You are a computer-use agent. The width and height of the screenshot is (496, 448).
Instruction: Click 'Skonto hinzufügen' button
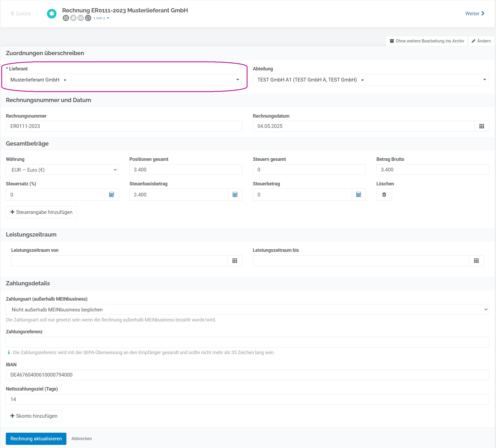tap(34, 416)
